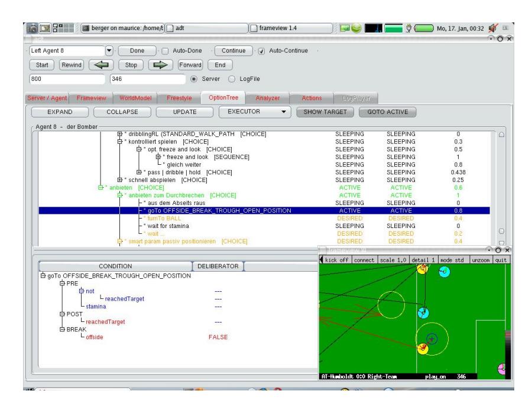Expand the pass | dribble | hold node

139,172
